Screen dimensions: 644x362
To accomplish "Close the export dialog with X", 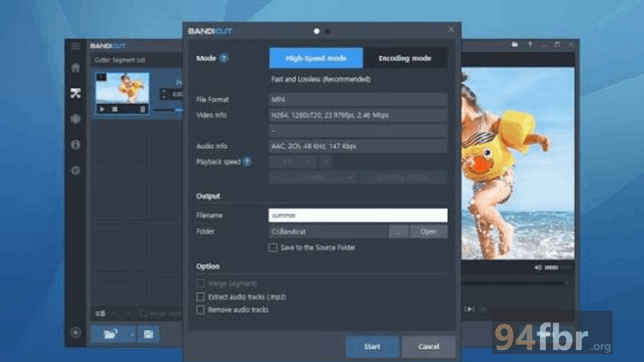I will [x=451, y=29].
